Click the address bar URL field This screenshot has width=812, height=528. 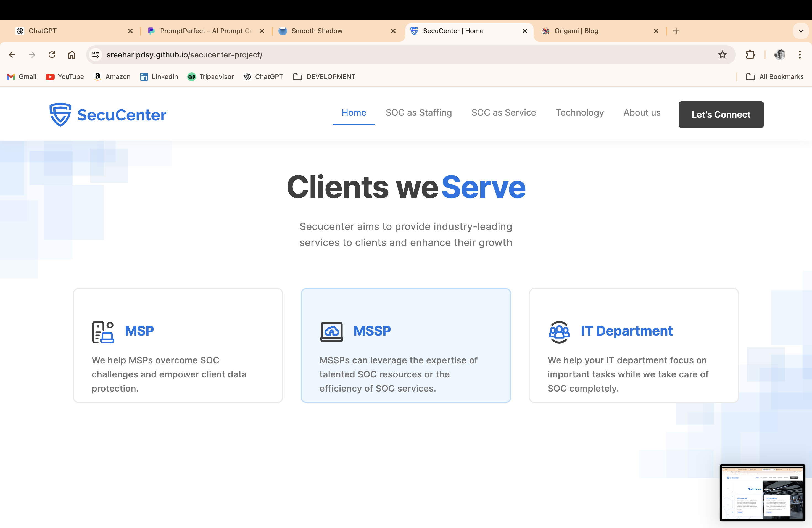375,55
